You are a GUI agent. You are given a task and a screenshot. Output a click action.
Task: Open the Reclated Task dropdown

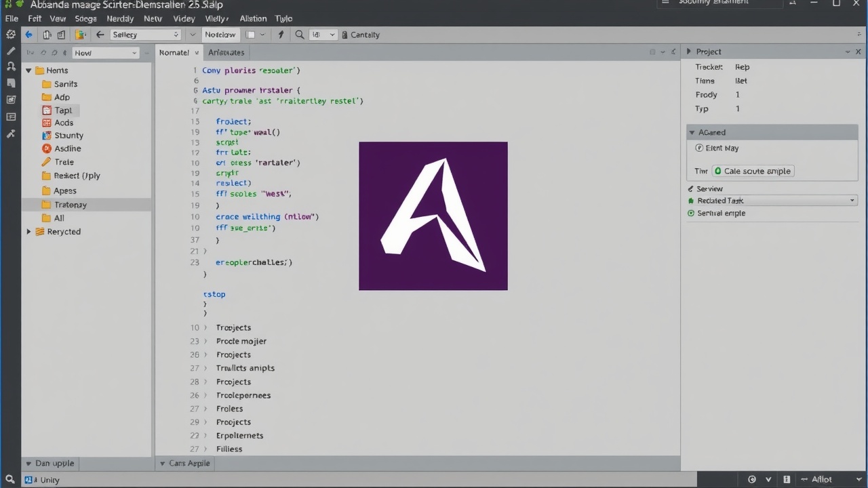(772, 201)
